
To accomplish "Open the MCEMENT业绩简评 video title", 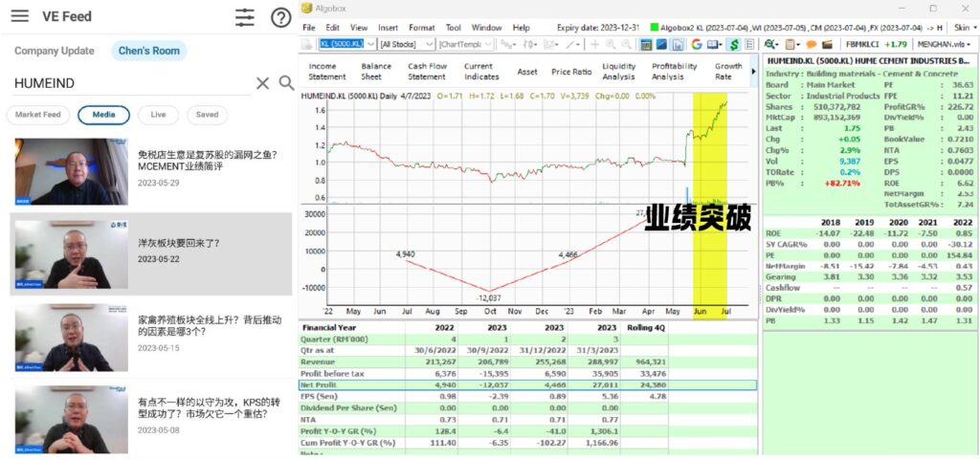I will click(208, 161).
